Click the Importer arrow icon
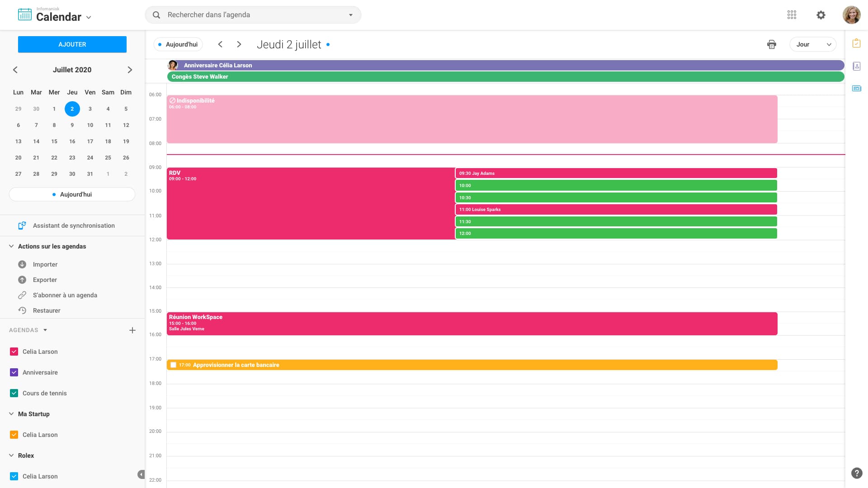Screen dimensions: 868x488 pyautogui.click(x=22, y=264)
